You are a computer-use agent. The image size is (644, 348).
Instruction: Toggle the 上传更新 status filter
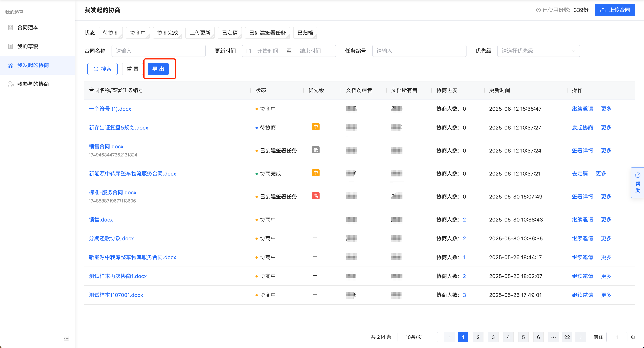coord(200,33)
